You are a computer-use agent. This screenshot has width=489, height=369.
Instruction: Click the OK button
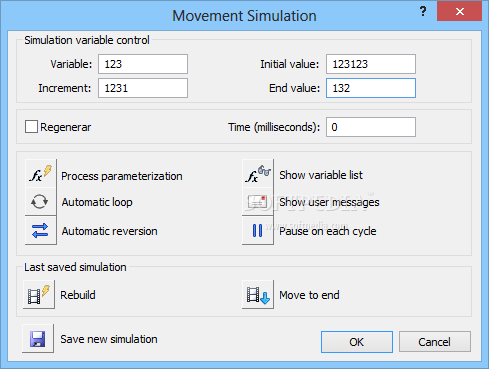pos(357,342)
